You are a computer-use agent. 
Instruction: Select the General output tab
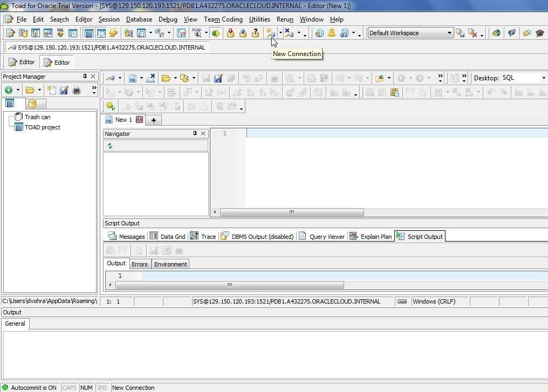click(15, 324)
